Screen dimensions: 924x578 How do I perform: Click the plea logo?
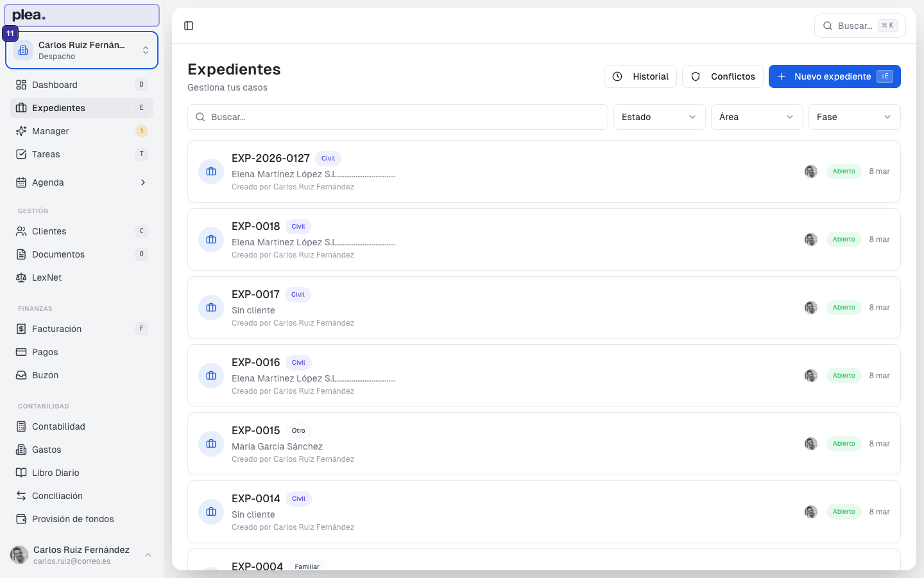29,15
